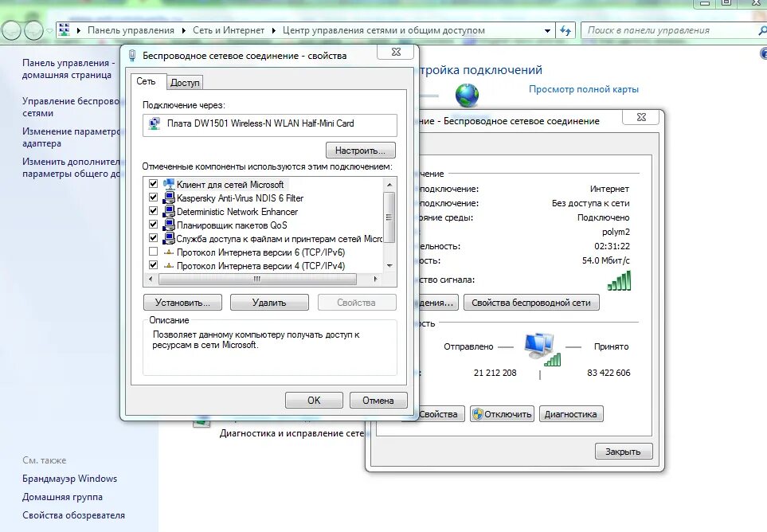Click the Back navigation arrow button
Image resolution: width=767 pixels, height=532 pixels.
pyautogui.click(x=12, y=31)
